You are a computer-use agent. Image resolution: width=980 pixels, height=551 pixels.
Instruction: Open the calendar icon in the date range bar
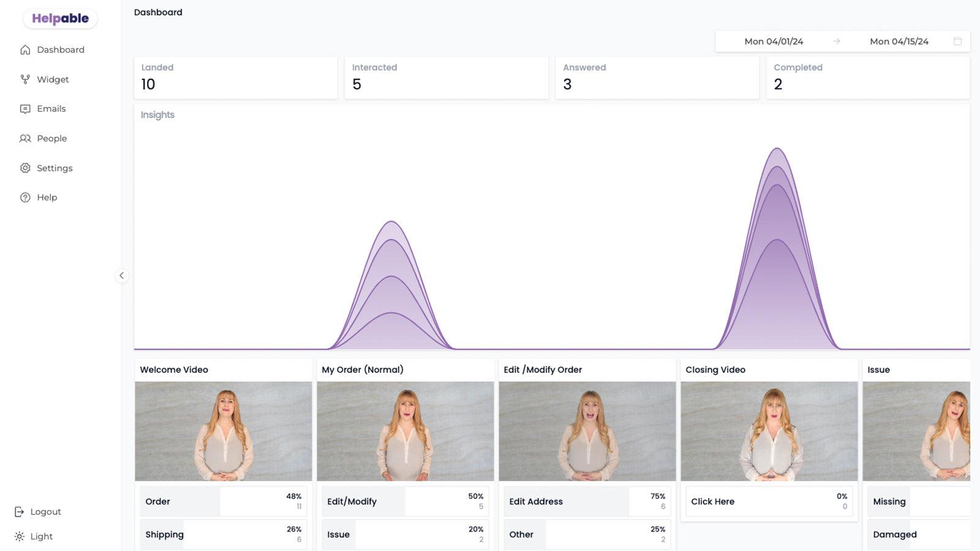[957, 41]
